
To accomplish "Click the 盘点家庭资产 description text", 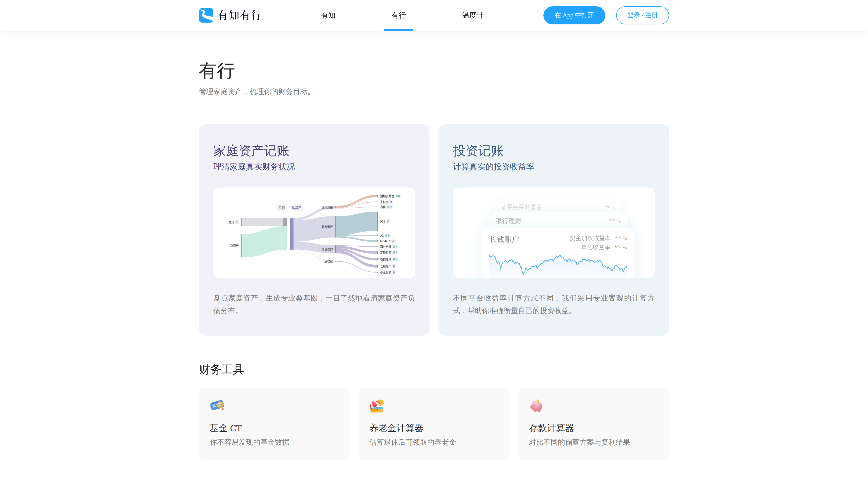I will coord(314,304).
